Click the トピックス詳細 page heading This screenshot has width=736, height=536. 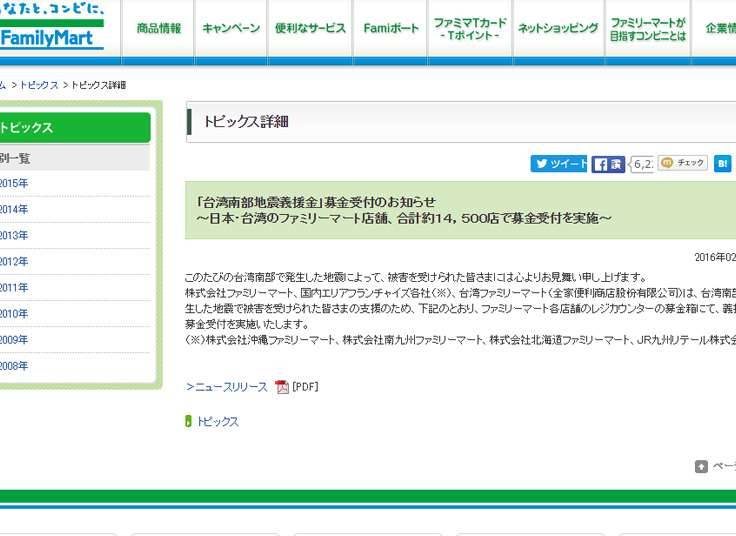tap(245, 122)
